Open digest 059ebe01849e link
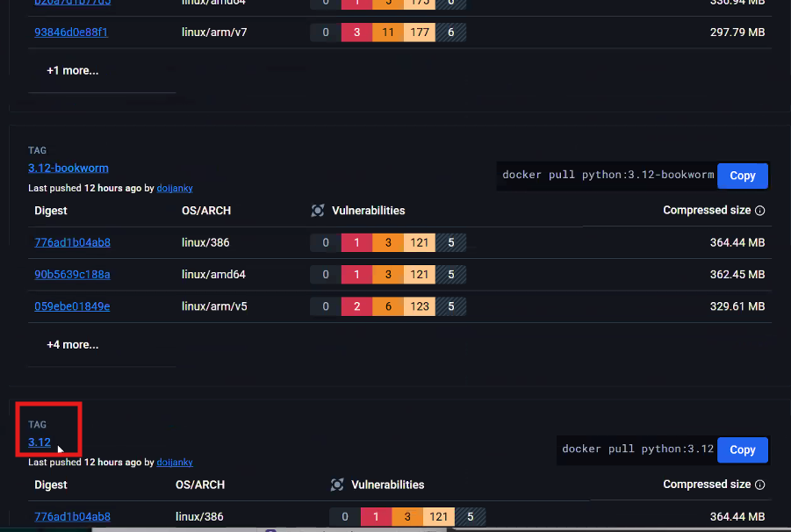The image size is (791, 532). [72, 306]
